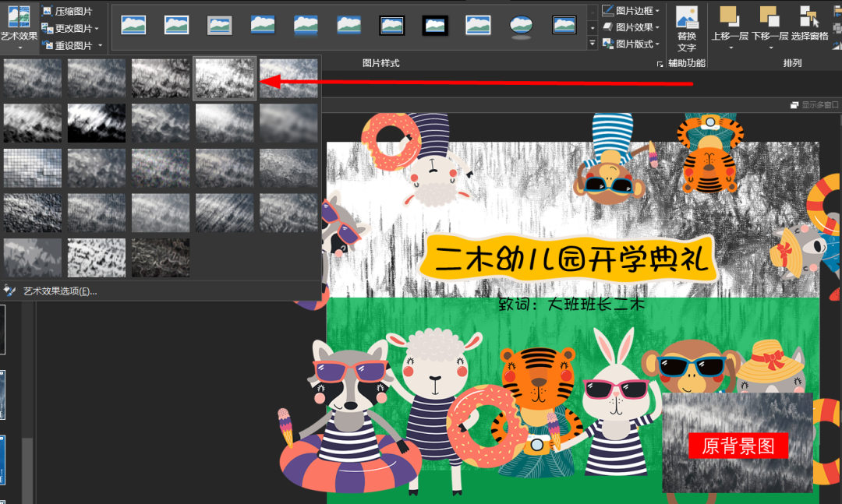Click the 替换文字 alt text button
Image resolution: width=842 pixels, height=504 pixels.
[686, 29]
